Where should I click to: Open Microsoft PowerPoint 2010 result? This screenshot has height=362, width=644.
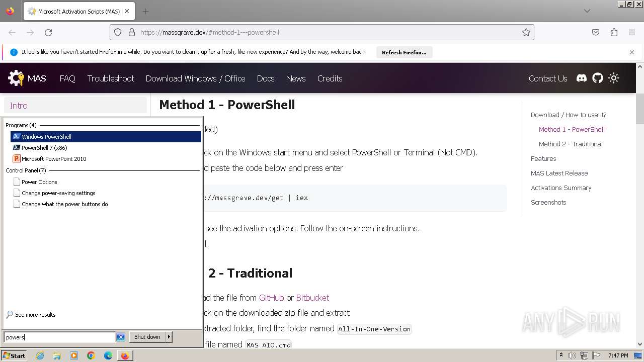pos(54,159)
